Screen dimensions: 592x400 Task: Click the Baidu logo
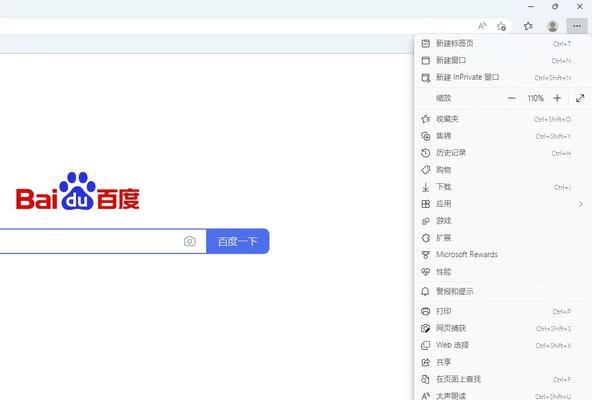pyautogui.click(x=77, y=192)
